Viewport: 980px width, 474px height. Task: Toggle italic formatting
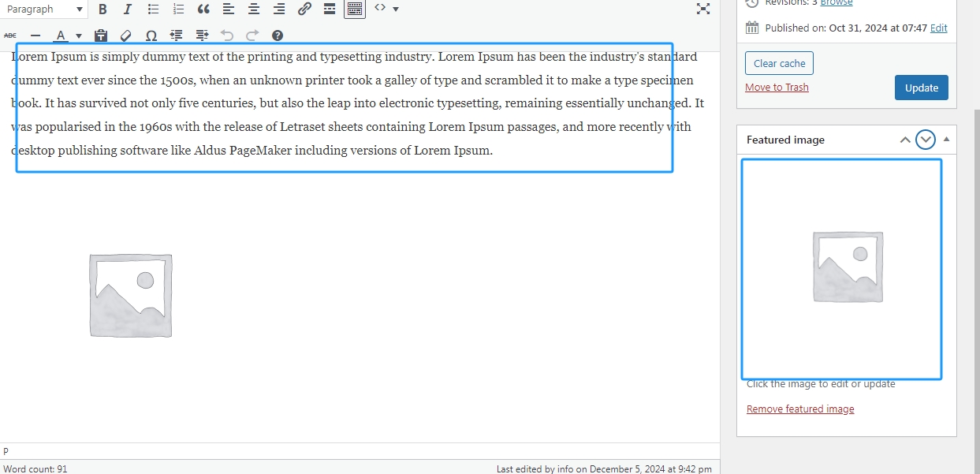click(x=128, y=9)
